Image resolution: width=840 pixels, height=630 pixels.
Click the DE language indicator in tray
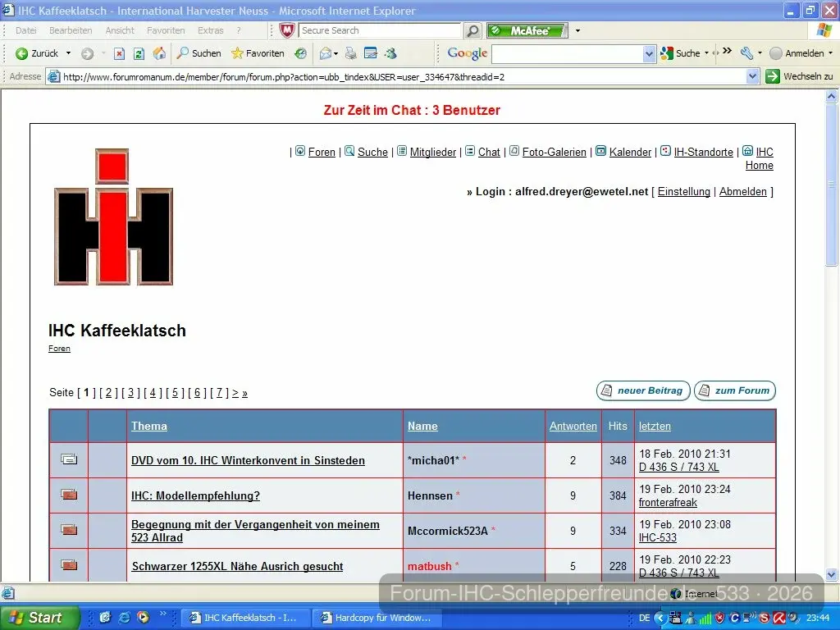[x=645, y=618]
